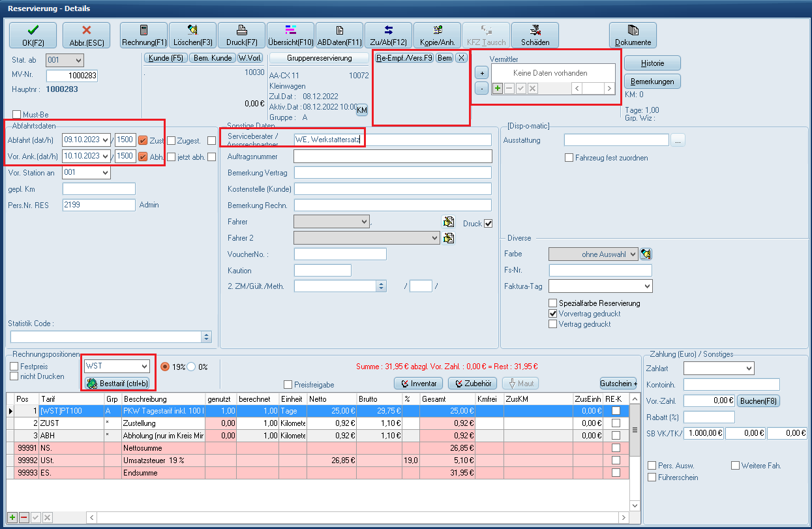Open the Abfahrt date dropdown
The width and height of the screenshot is (812, 529).
tap(106, 140)
